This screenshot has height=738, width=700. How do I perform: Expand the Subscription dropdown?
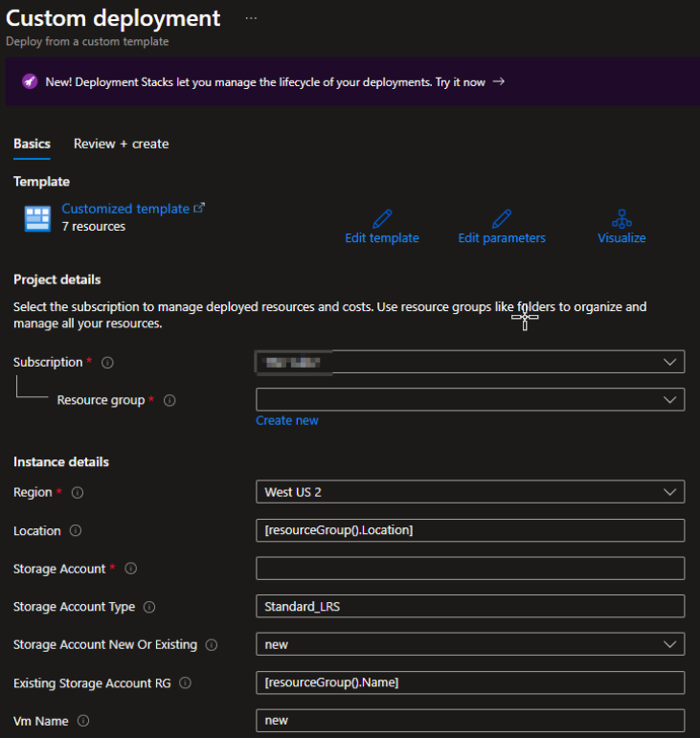coord(469,362)
